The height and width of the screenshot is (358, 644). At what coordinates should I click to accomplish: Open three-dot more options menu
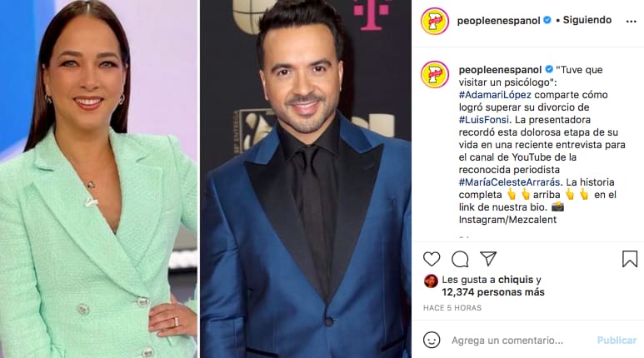632,22
